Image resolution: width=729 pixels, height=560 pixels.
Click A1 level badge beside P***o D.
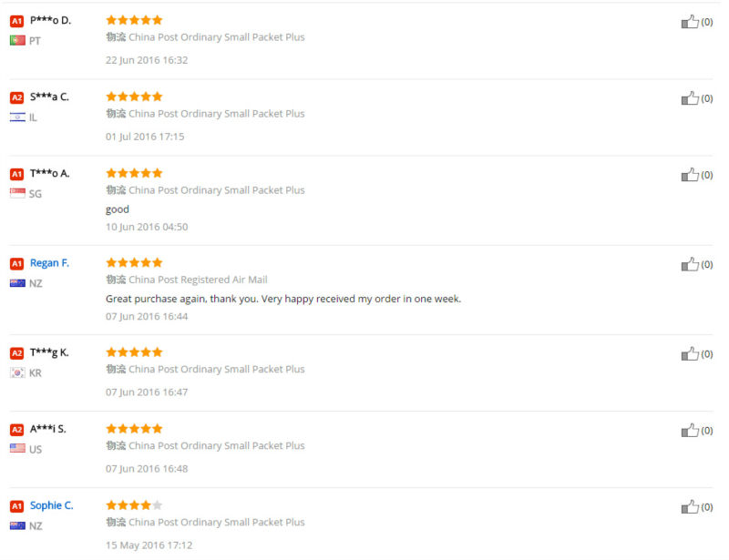pyautogui.click(x=16, y=20)
